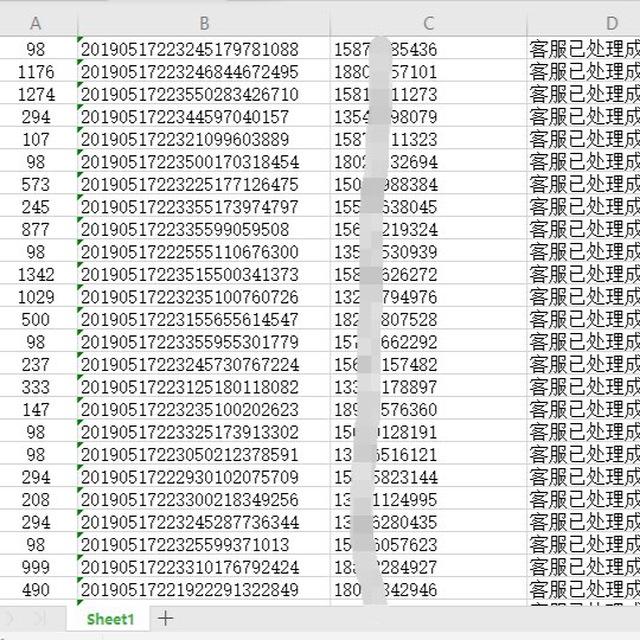Select cell with value 490

click(38, 589)
